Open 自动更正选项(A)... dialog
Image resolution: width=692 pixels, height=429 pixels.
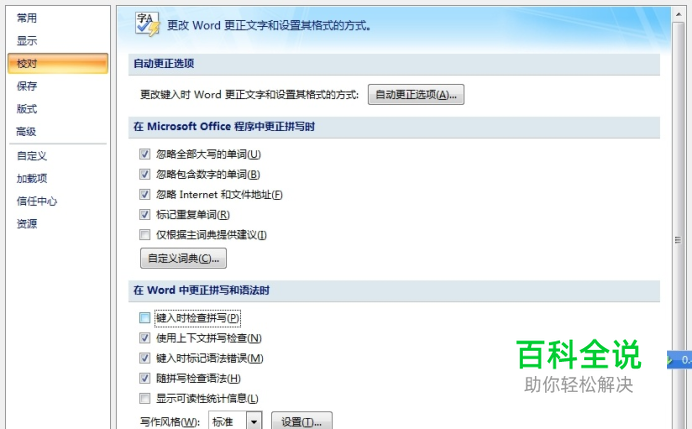click(416, 94)
